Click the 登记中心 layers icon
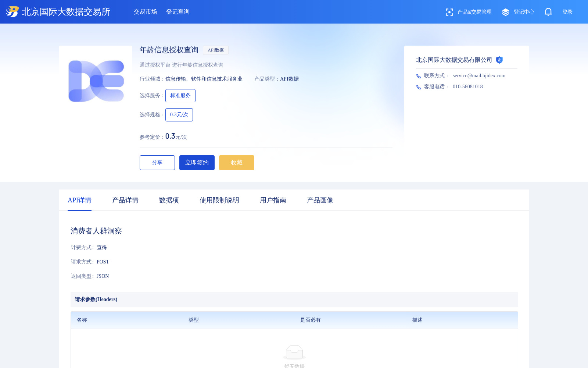This screenshot has width=588, height=368. [x=506, y=12]
